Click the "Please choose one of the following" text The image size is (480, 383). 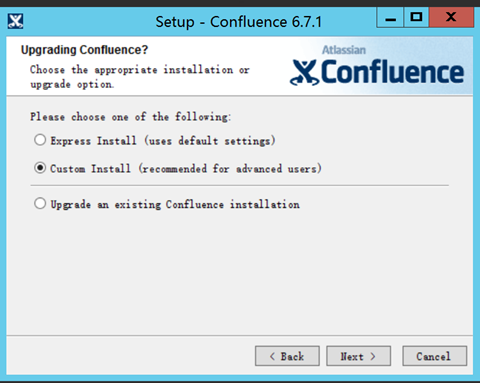click(130, 117)
